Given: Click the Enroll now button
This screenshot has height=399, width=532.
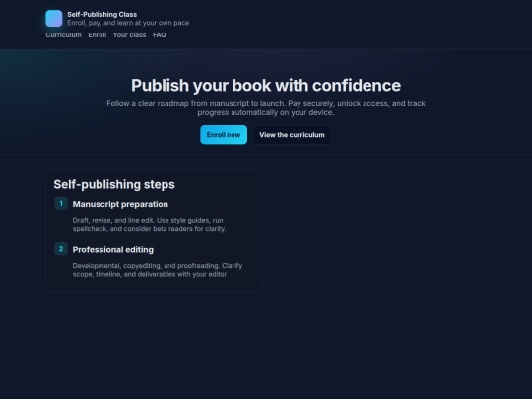Looking at the screenshot, I should [224, 135].
